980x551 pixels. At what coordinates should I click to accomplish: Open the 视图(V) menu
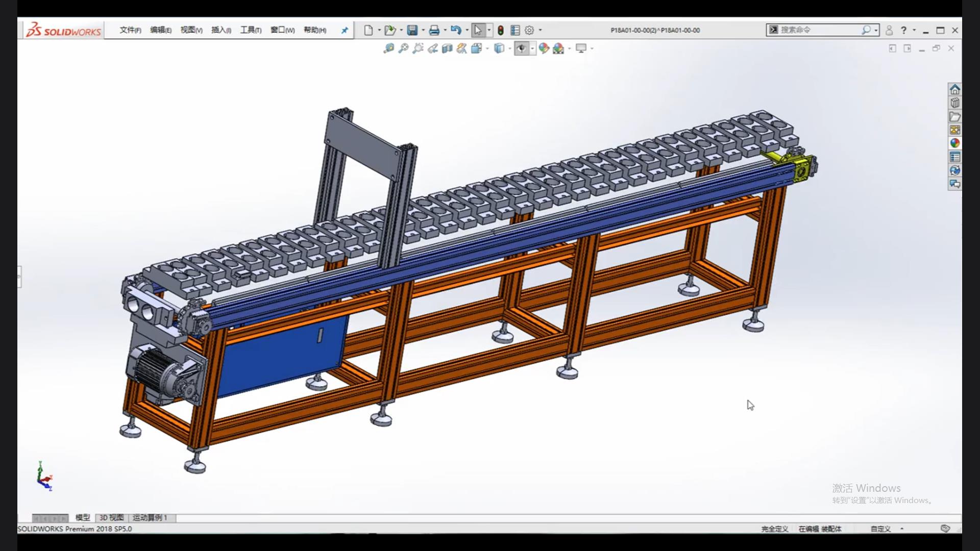click(x=191, y=30)
